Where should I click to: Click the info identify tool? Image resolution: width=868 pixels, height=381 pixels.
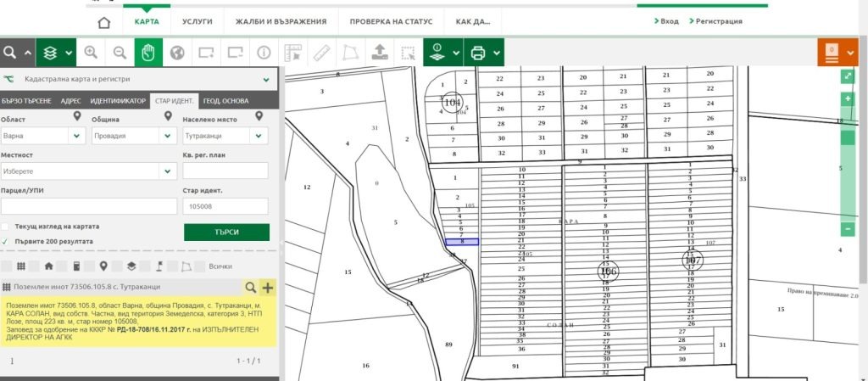264,53
